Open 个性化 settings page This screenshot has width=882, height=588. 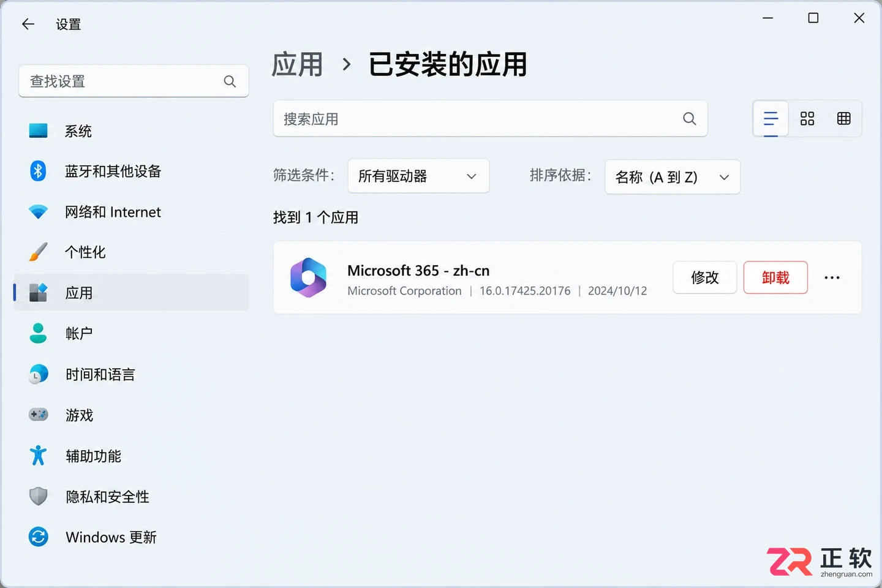click(x=131, y=252)
